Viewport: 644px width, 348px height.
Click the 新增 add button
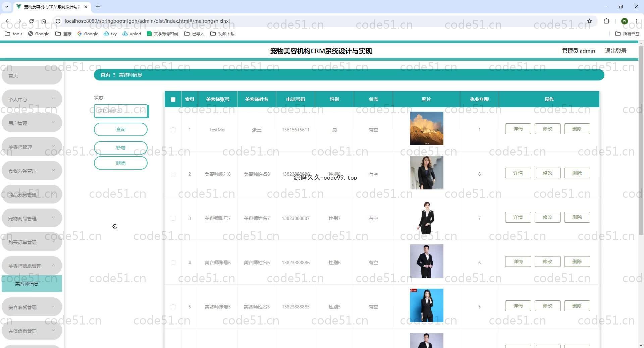pyautogui.click(x=121, y=148)
